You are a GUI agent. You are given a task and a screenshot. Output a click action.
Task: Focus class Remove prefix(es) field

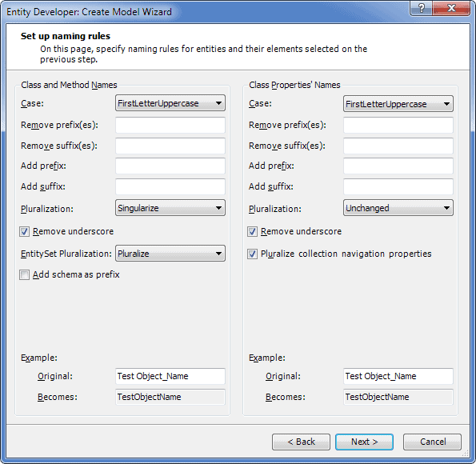tap(170, 125)
